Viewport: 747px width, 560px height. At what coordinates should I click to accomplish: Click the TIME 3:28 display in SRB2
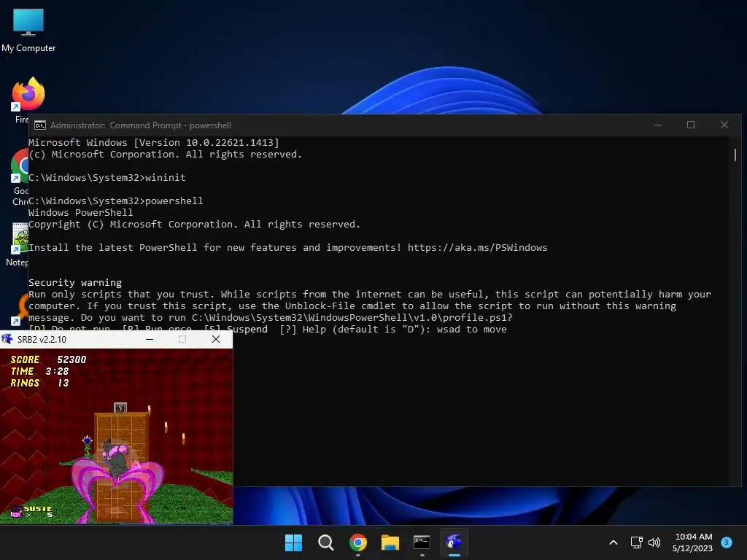(40, 371)
